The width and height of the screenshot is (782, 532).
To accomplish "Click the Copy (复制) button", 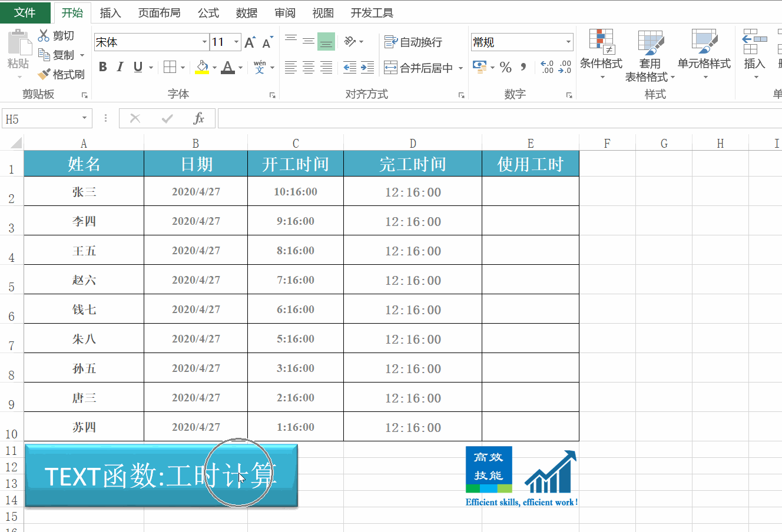I will pyautogui.click(x=57, y=55).
